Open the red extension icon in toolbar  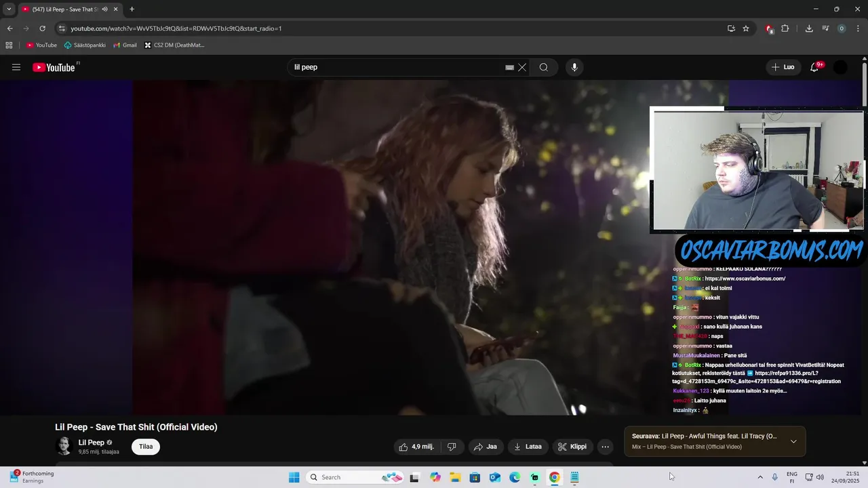769,28
